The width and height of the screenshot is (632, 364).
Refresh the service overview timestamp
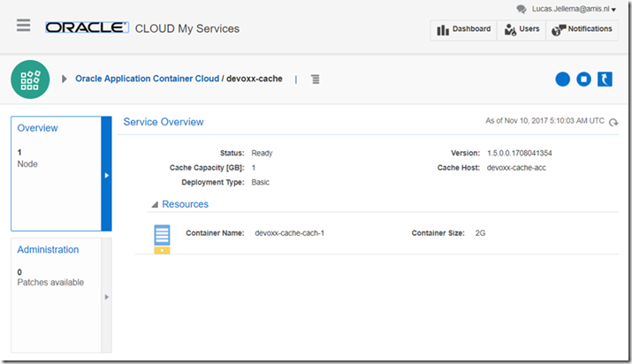tap(613, 122)
